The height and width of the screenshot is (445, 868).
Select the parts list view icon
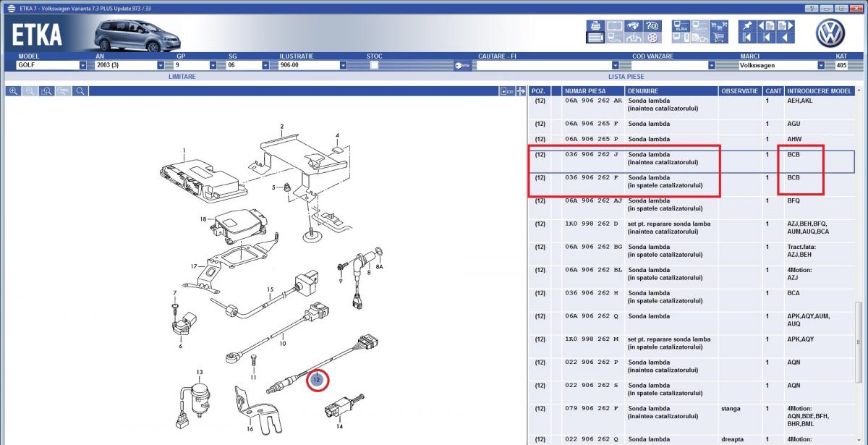pyautogui.click(x=595, y=38)
